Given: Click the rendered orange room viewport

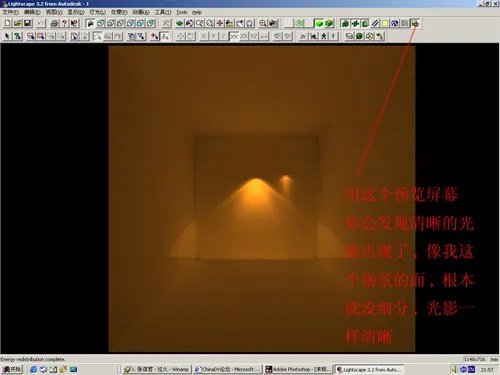Looking at the screenshot, I should tap(262, 199).
